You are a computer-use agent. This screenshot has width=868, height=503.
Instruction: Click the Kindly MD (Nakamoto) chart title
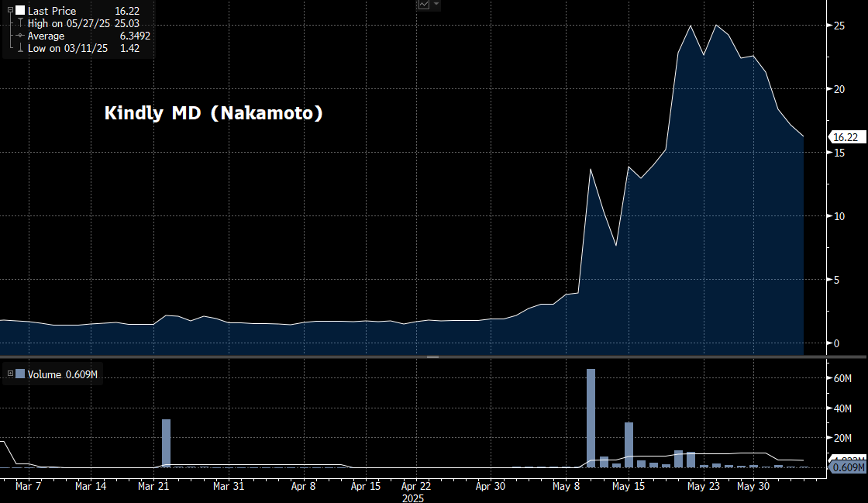(214, 113)
